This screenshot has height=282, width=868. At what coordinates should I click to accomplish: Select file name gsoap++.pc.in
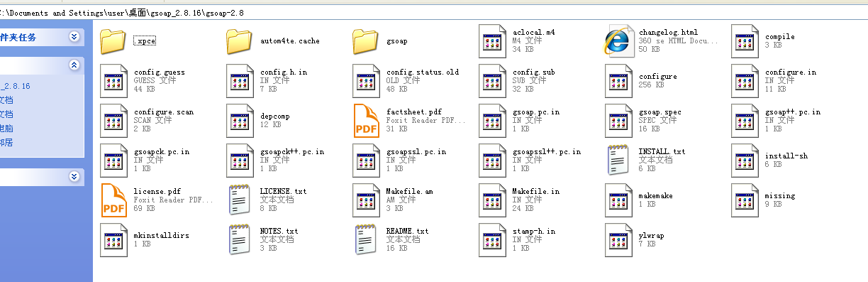(793, 112)
